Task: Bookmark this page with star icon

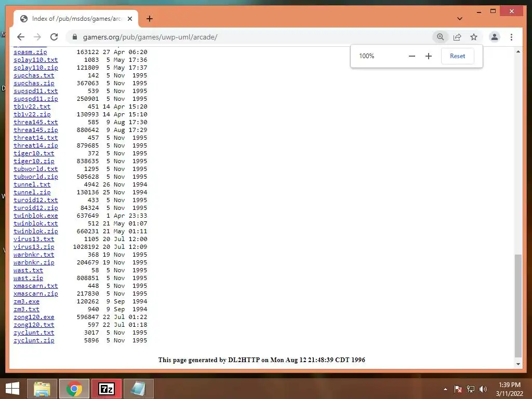Action: coord(474,37)
